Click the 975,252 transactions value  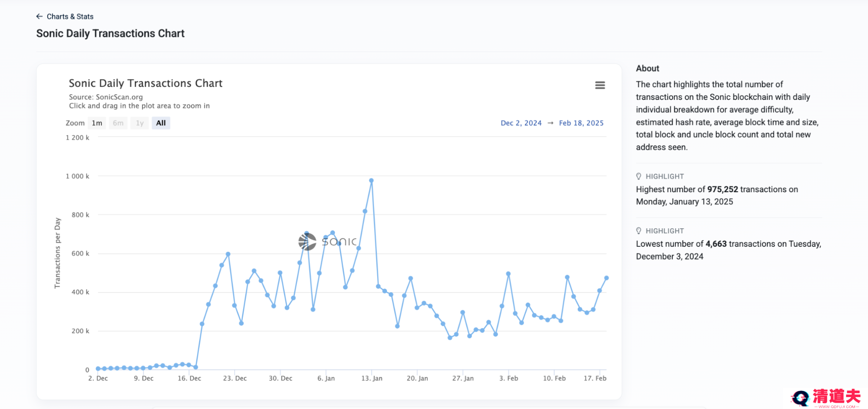tap(723, 189)
